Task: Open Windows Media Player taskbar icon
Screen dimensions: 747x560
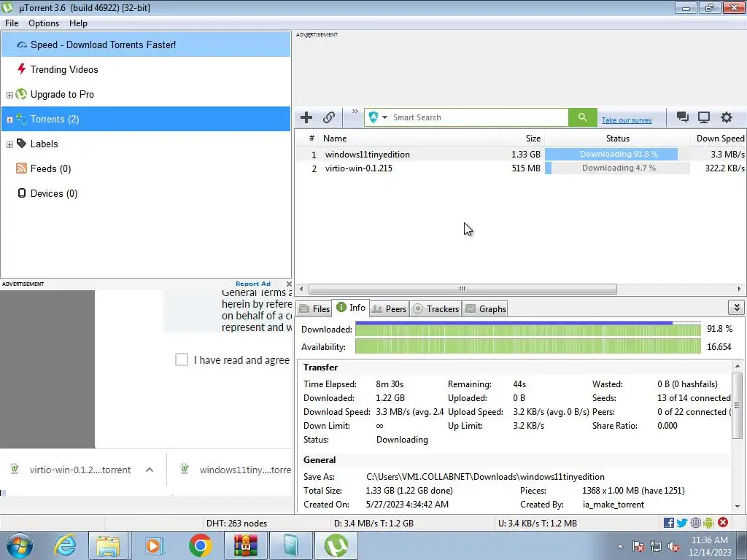Action: (x=154, y=545)
